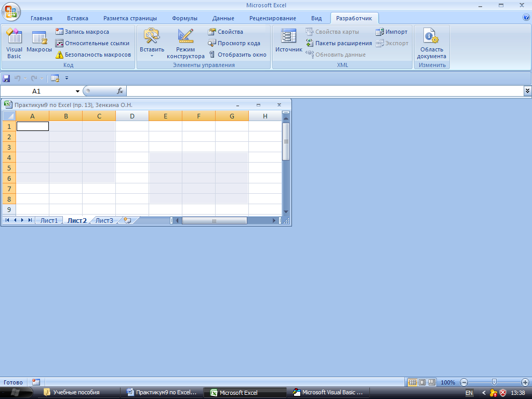Open control Свойства panel
The height and width of the screenshot is (399, 532).
225,32
